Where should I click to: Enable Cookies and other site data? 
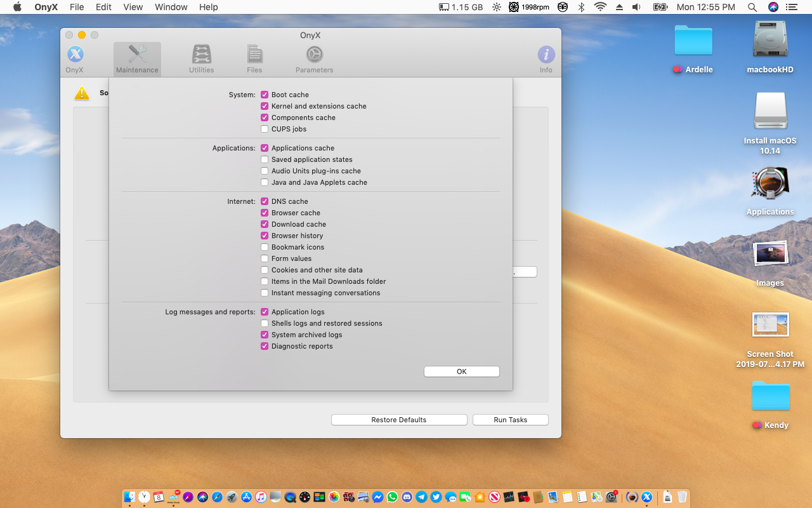pos(265,270)
